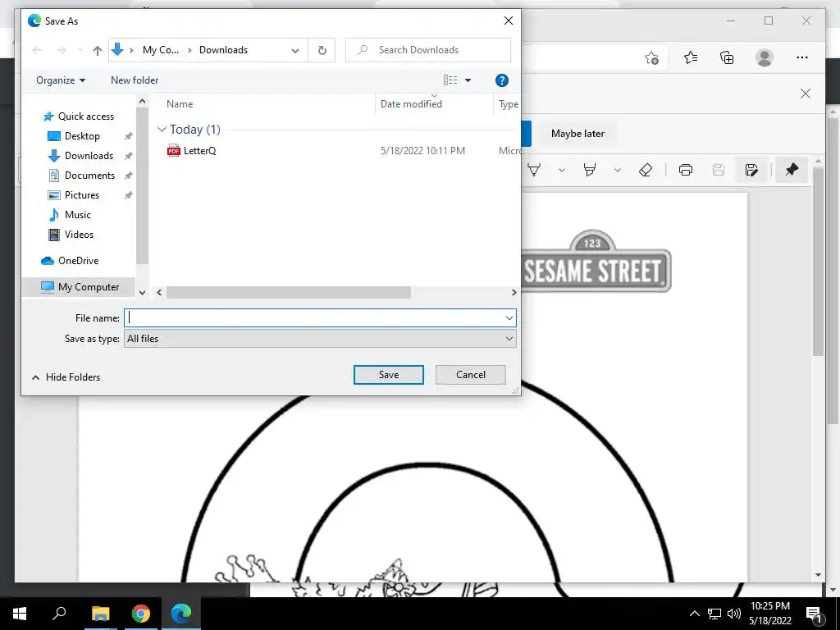Open Edge Settings and more menu
Image resolution: width=840 pixels, height=630 pixels.
(x=802, y=57)
